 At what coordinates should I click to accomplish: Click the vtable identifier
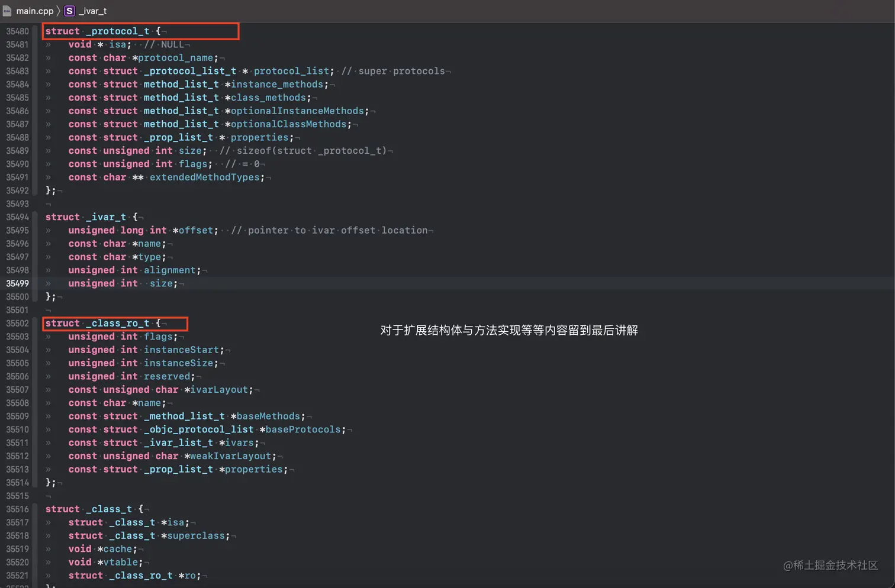tap(120, 563)
